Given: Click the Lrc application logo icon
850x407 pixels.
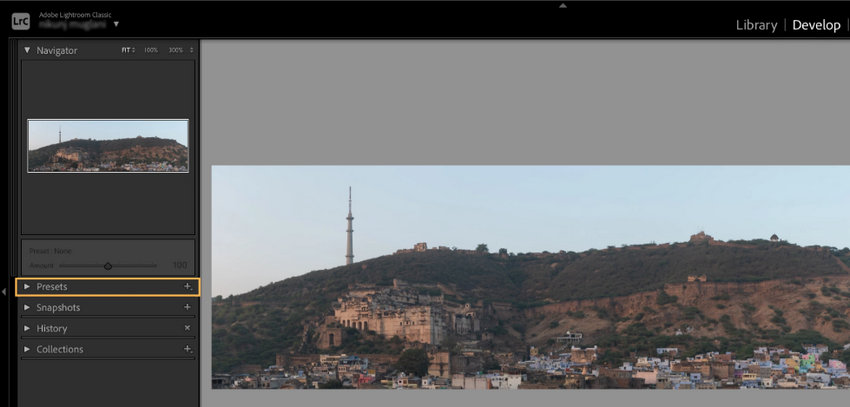Looking at the screenshot, I should (x=21, y=21).
